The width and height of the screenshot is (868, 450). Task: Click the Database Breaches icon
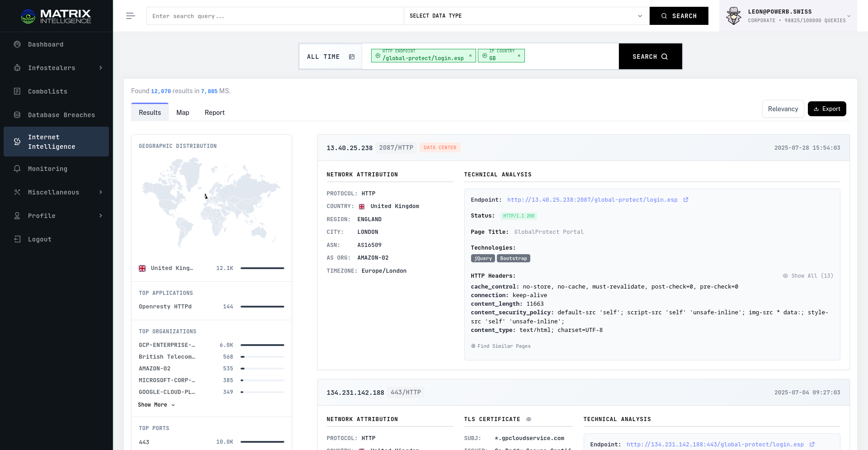point(17,115)
